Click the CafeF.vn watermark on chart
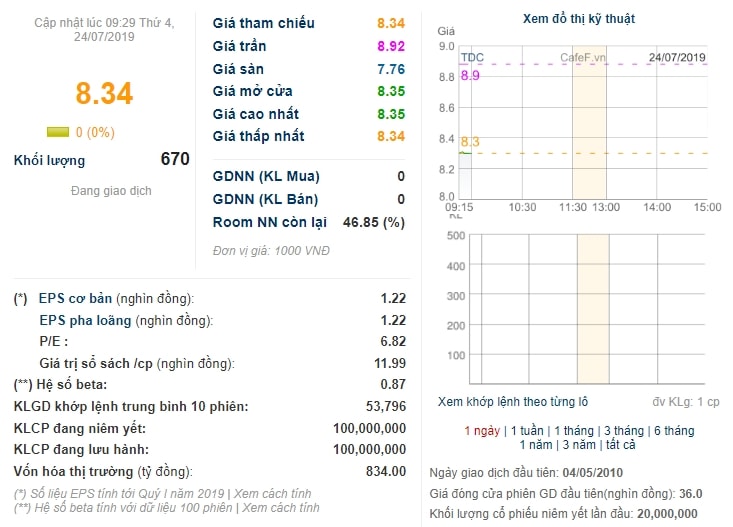Screen dimensions: 733x527 (582, 58)
